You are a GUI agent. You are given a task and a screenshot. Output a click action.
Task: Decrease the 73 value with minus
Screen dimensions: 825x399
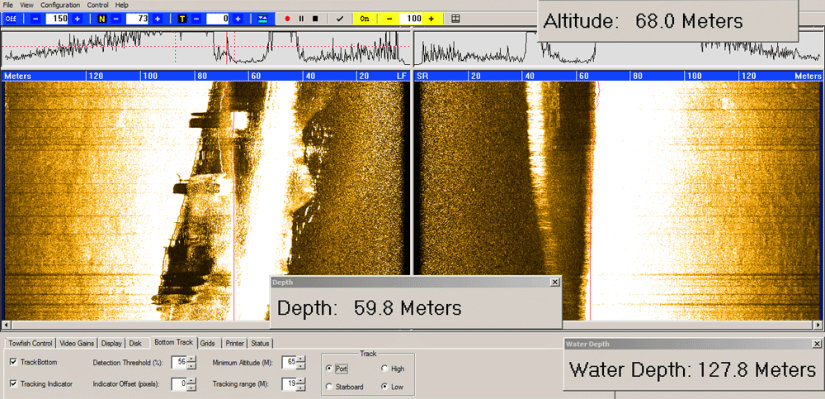[x=116, y=18]
